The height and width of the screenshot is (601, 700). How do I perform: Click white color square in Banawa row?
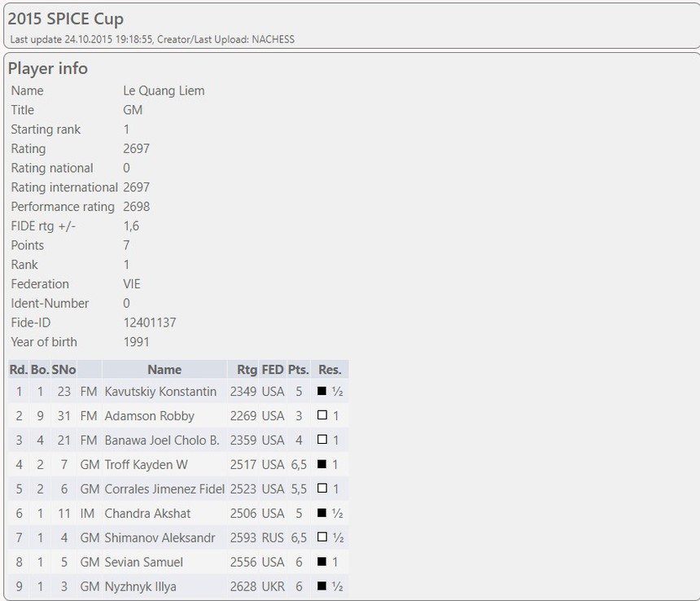[x=322, y=441]
